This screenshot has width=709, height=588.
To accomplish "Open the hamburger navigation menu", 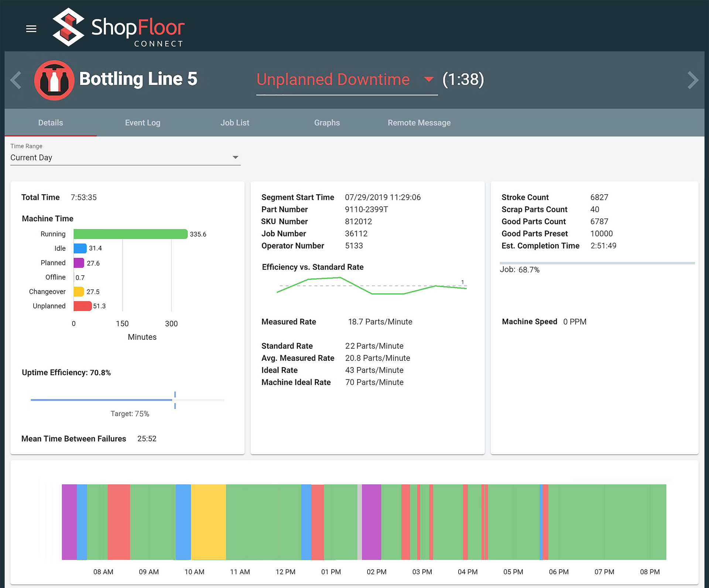I will pyautogui.click(x=31, y=28).
